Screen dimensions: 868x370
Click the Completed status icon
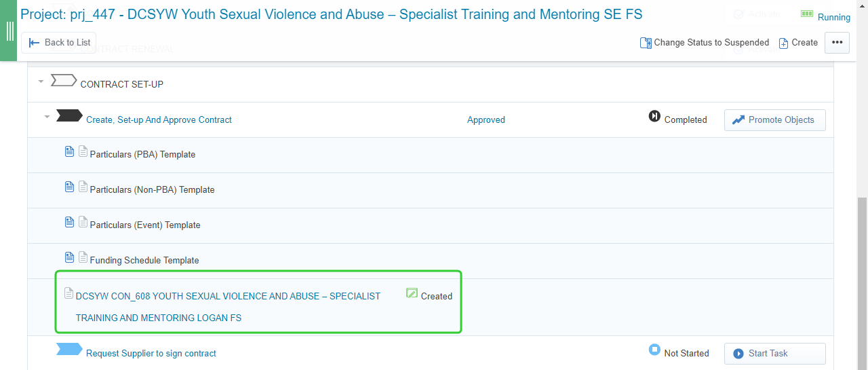(x=654, y=116)
